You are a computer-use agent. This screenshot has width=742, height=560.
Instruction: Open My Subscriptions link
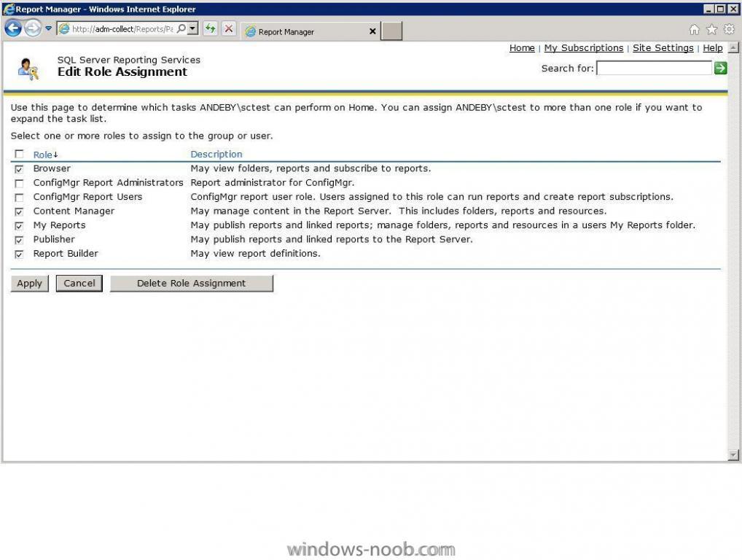(584, 48)
